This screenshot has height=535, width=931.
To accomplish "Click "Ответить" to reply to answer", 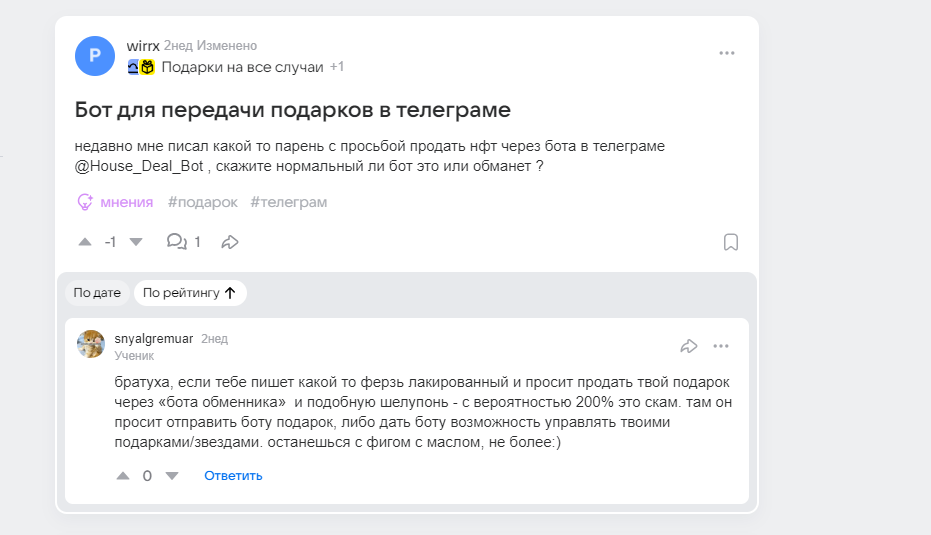I will [x=233, y=476].
